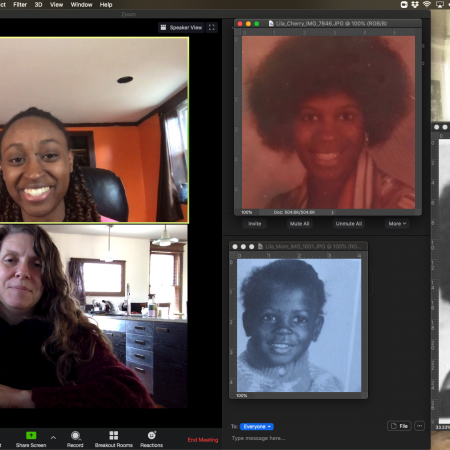Viewport: 450px width, 450px height.
Task: Open the Help menu
Action: click(106, 5)
